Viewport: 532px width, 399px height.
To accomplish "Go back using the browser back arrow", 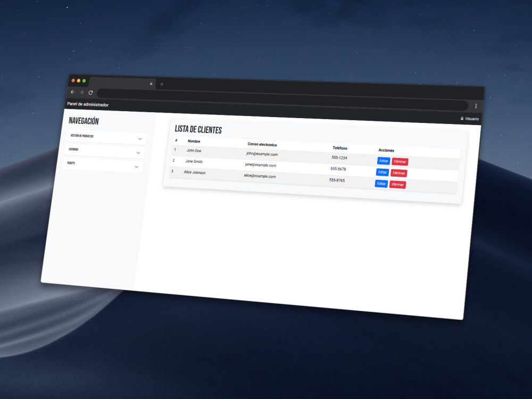I will 72,92.
